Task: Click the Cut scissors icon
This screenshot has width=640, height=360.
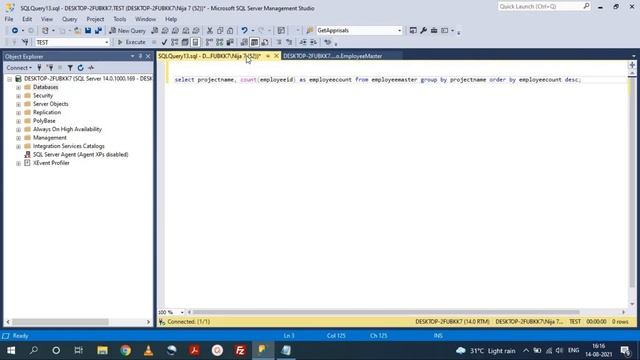Action: 210,31
